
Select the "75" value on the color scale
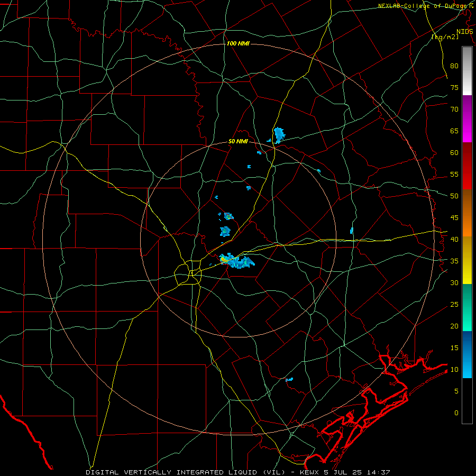pyautogui.click(x=454, y=88)
